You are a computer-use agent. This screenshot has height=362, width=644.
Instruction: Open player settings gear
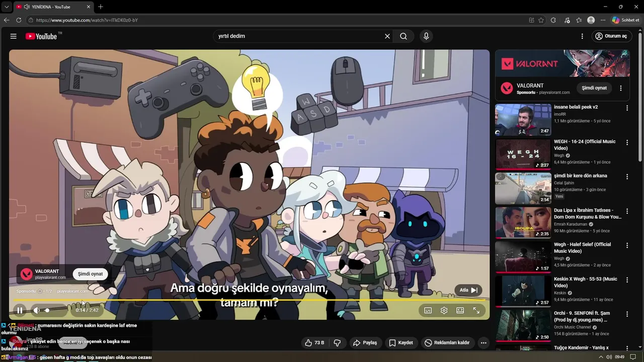coord(444,310)
